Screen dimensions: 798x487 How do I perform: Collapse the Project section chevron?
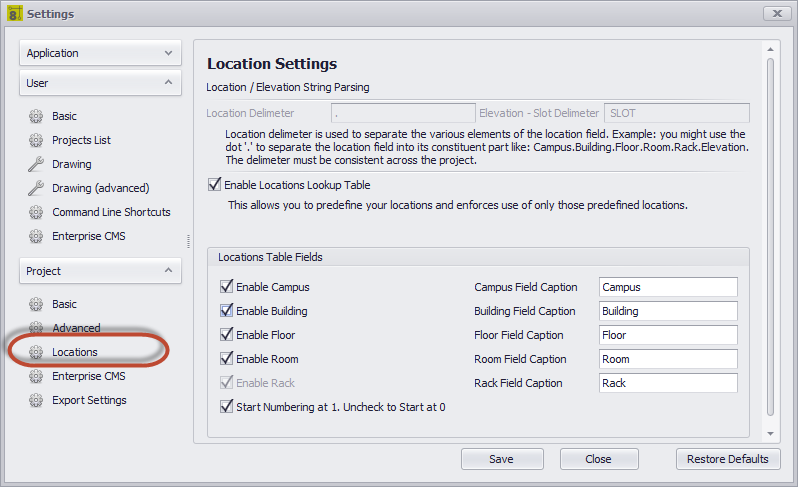(168, 270)
